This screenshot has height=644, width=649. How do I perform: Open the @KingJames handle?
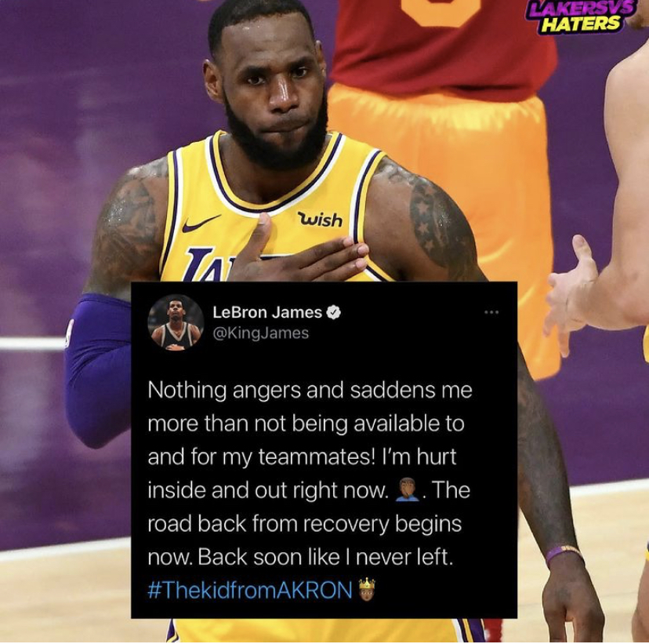pyautogui.click(x=261, y=333)
